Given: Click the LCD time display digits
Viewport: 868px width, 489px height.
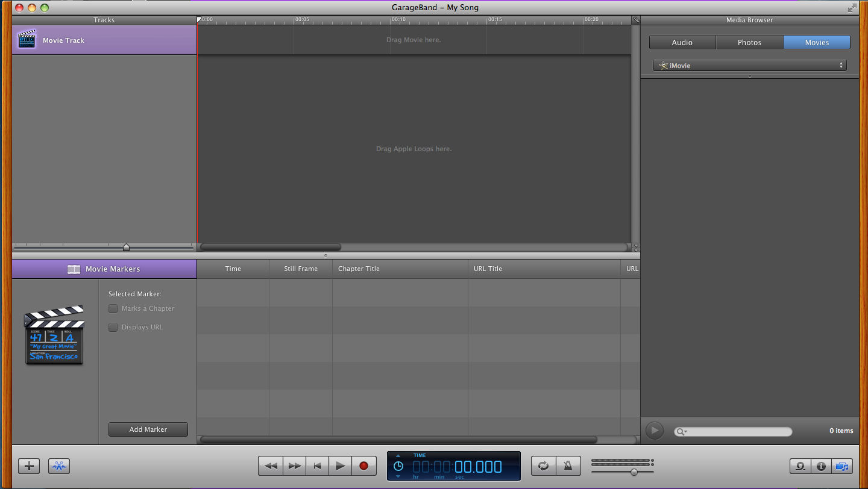Looking at the screenshot, I should [458, 467].
